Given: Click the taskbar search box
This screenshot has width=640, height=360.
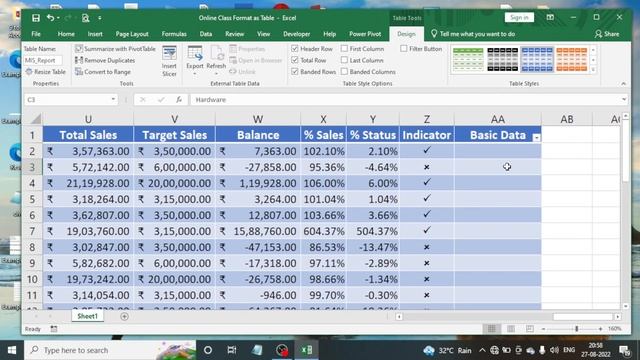Looking at the screenshot, I should coord(110,350).
